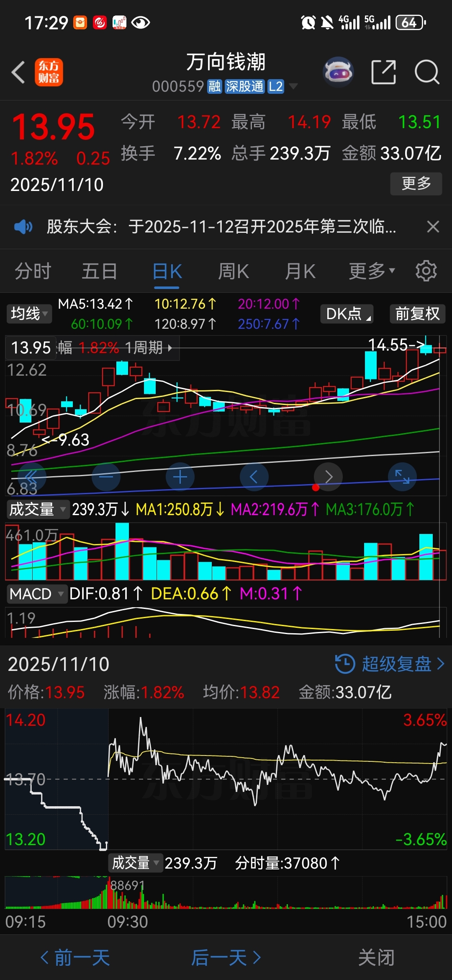
Task: Open the 均线 indicator dropdown
Action: pyautogui.click(x=29, y=314)
